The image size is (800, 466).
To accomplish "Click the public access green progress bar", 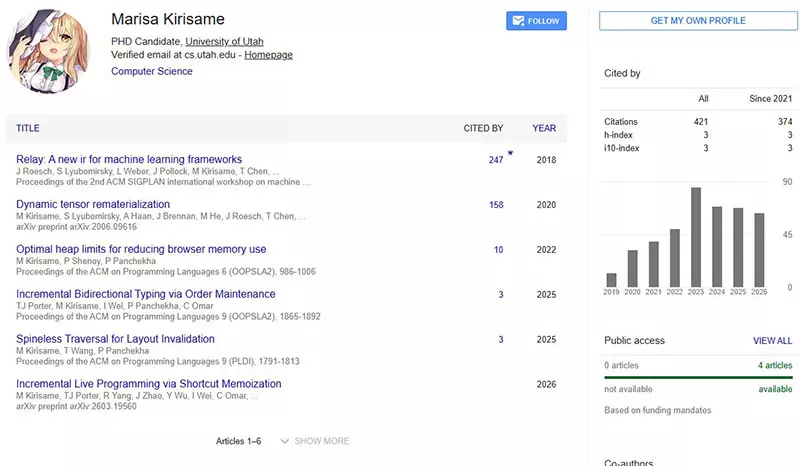I will click(x=698, y=377).
